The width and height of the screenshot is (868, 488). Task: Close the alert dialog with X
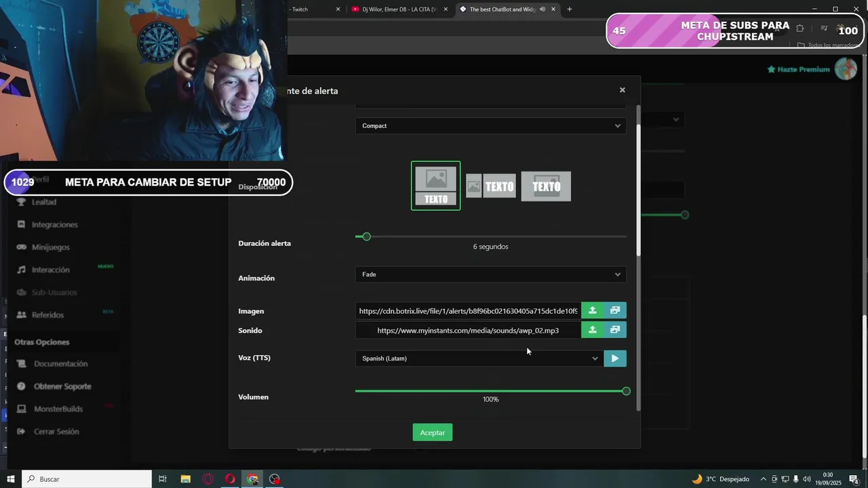(x=622, y=90)
